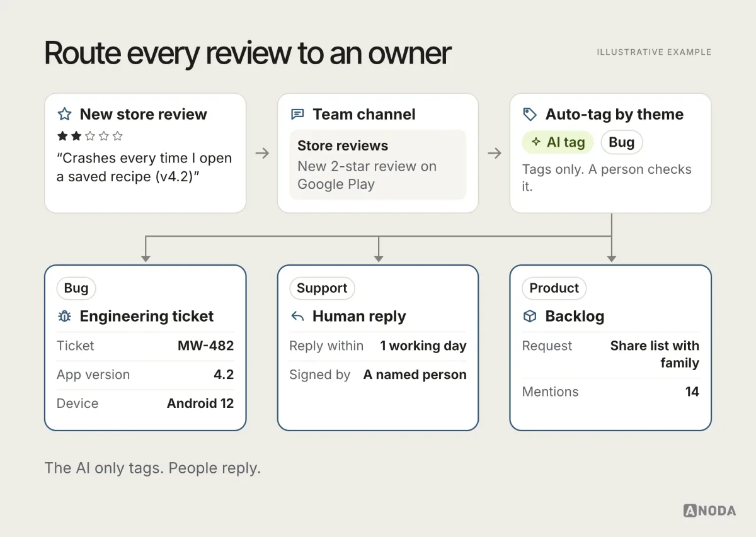Click the Auto-tag by theme heading
The height and width of the screenshot is (537, 756).
click(x=614, y=114)
